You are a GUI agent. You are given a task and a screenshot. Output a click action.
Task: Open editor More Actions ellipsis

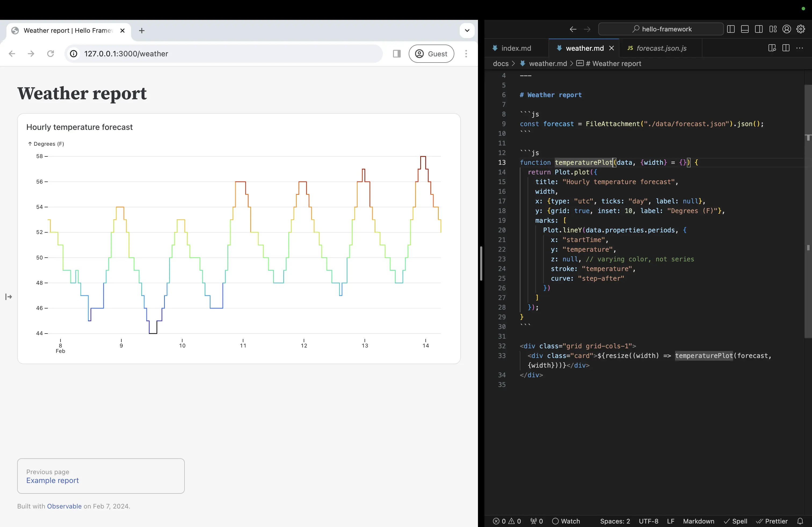coord(800,48)
